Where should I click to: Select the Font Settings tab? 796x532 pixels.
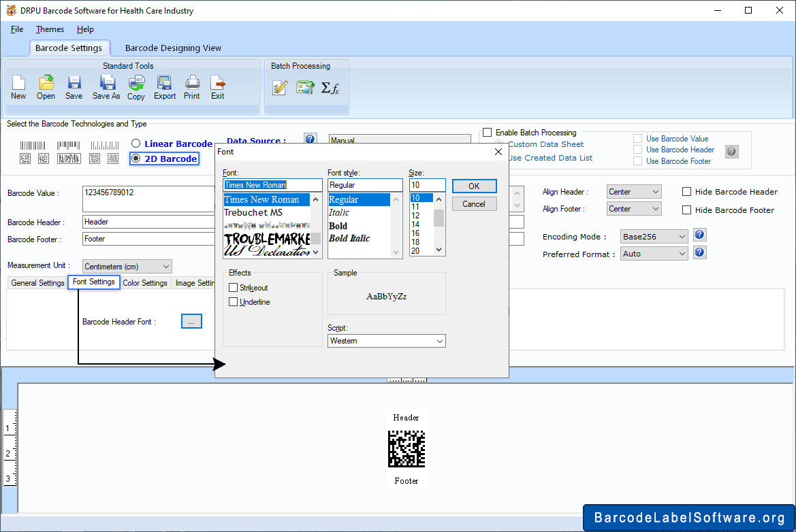tap(94, 282)
